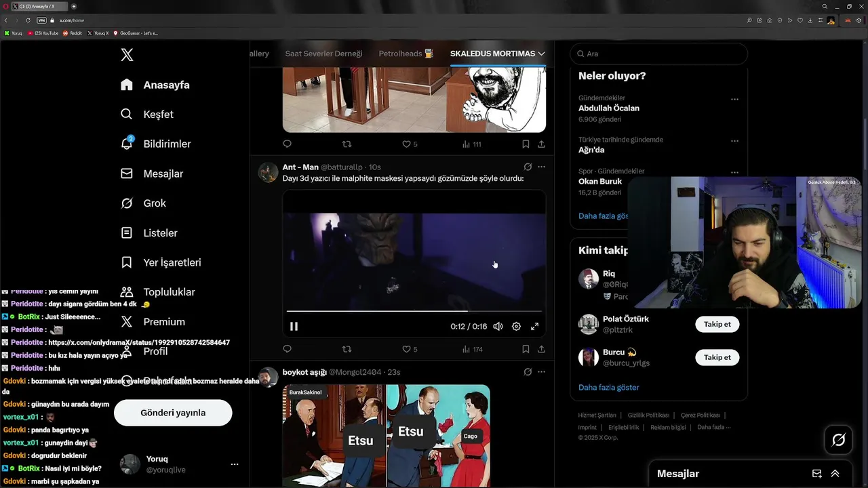The height and width of the screenshot is (488, 868).
Task: Open Yer İşaretleri bookmarks
Action: point(160,262)
